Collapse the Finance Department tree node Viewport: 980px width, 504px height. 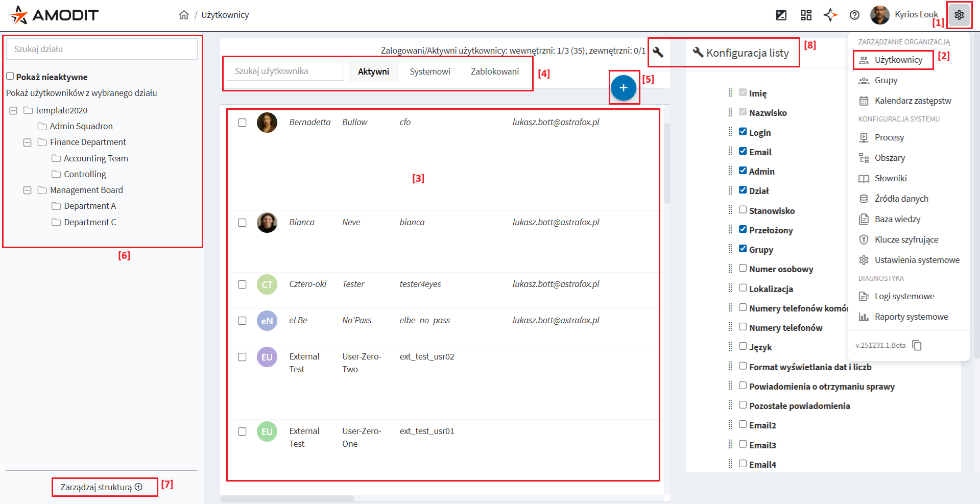tap(28, 142)
